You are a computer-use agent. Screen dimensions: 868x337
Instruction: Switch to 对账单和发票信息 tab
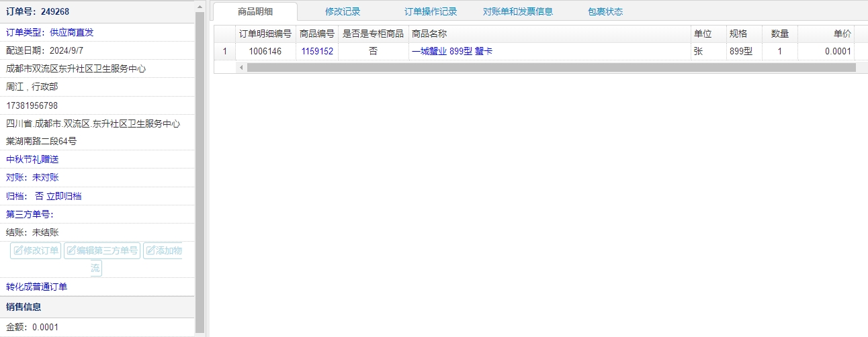[518, 11]
